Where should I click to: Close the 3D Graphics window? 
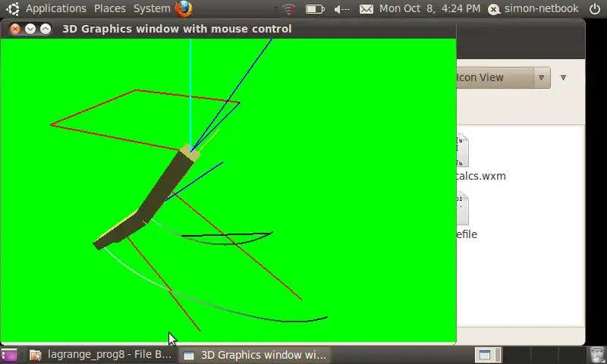point(14,29)
